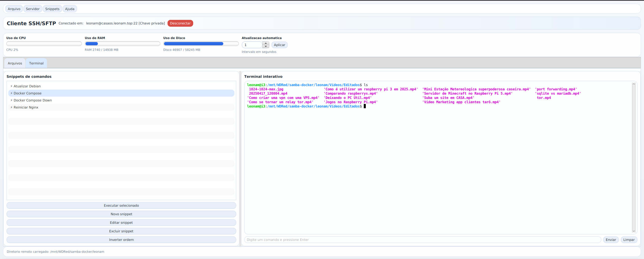644x259 pixels.
Task: Open the Ajuda menu
Action: click(x=70, y=9)
